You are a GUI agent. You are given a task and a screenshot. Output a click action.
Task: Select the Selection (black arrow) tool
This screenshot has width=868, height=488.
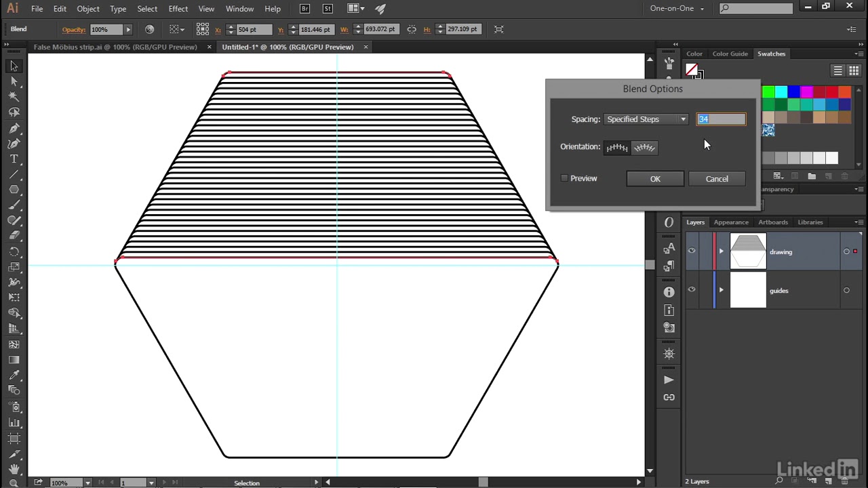point(14,66)
